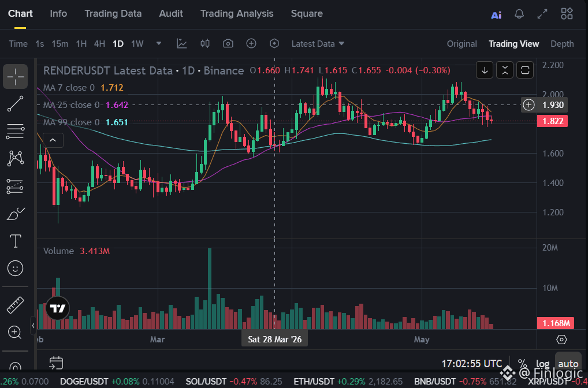Open the Trading Data tab

tap(113, 13)
